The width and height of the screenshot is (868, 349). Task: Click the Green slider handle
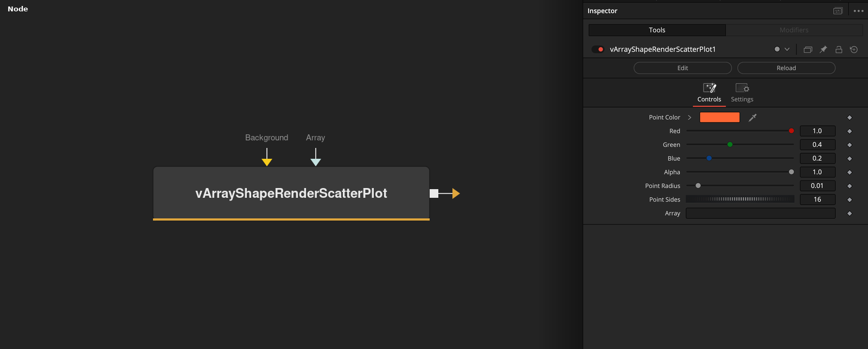[x=730, y=145]
